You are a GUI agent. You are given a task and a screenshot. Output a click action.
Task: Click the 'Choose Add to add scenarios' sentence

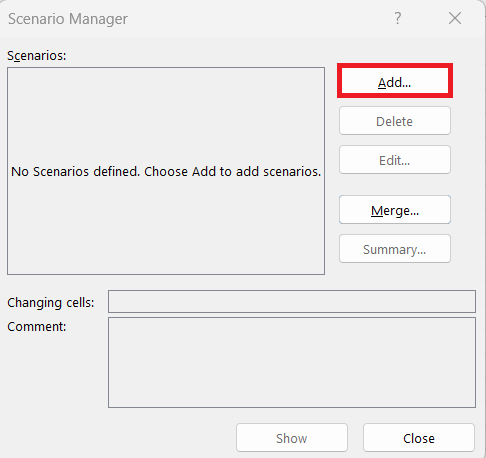coord(233,172)
